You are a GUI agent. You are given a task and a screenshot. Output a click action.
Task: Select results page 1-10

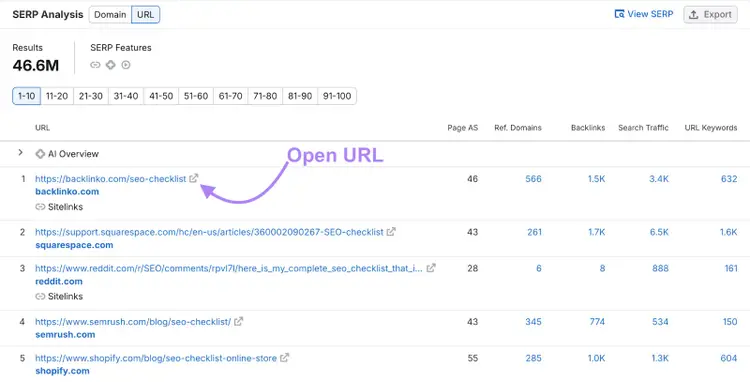click(x=26, y=96)
